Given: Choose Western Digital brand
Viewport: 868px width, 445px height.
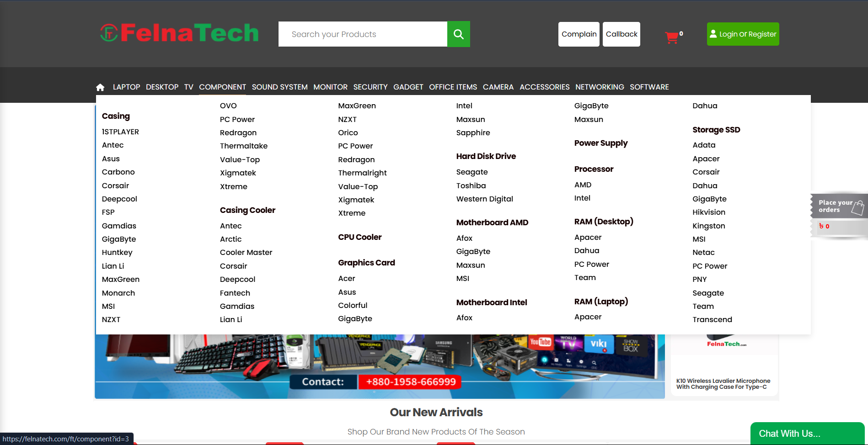Looking at the screenshot, I should click(x=485, y=199).
